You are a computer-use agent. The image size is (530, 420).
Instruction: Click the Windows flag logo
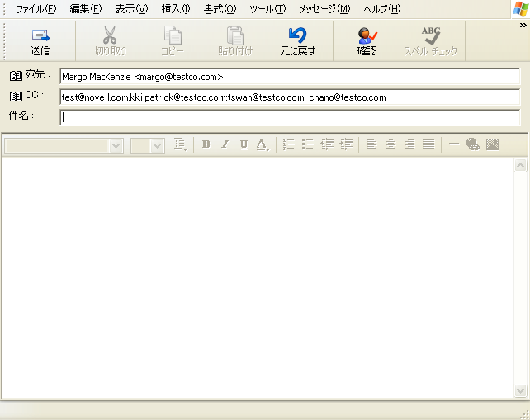pos(521,9)
